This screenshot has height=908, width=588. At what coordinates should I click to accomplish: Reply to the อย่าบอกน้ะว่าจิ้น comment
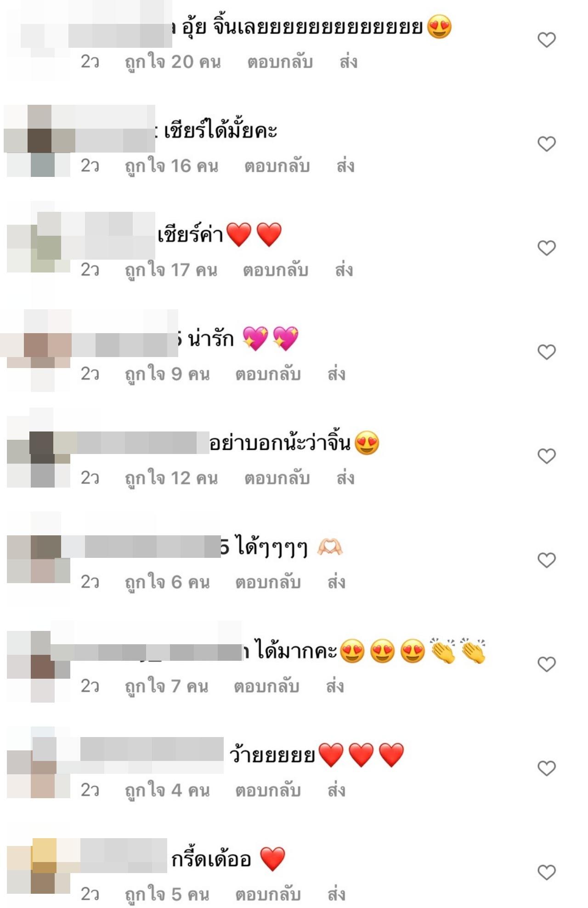click(277, 478)
